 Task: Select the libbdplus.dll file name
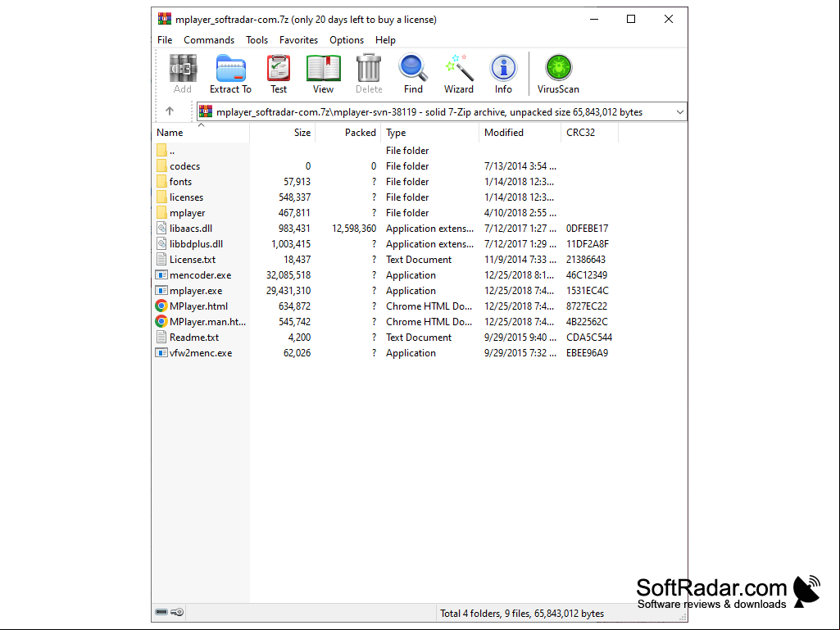196,244
